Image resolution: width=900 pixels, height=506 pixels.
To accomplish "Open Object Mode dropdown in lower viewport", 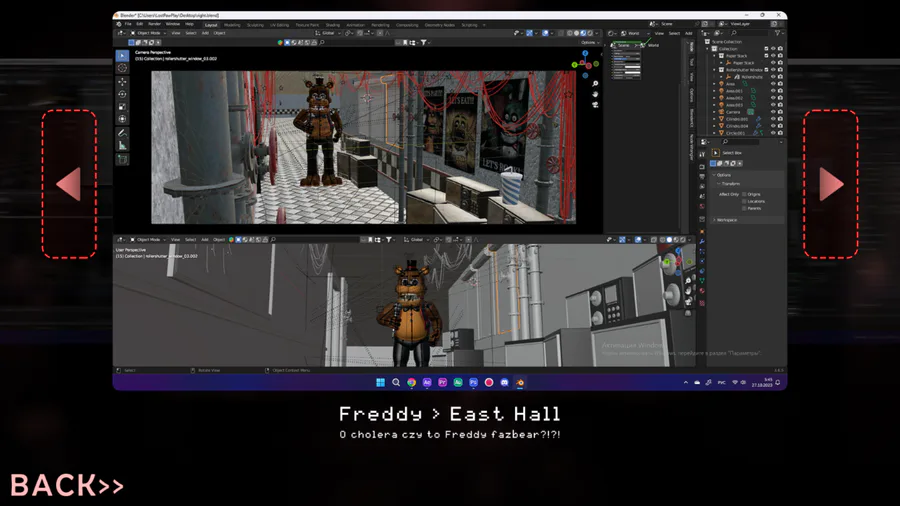I will click(x=148, y=240).
